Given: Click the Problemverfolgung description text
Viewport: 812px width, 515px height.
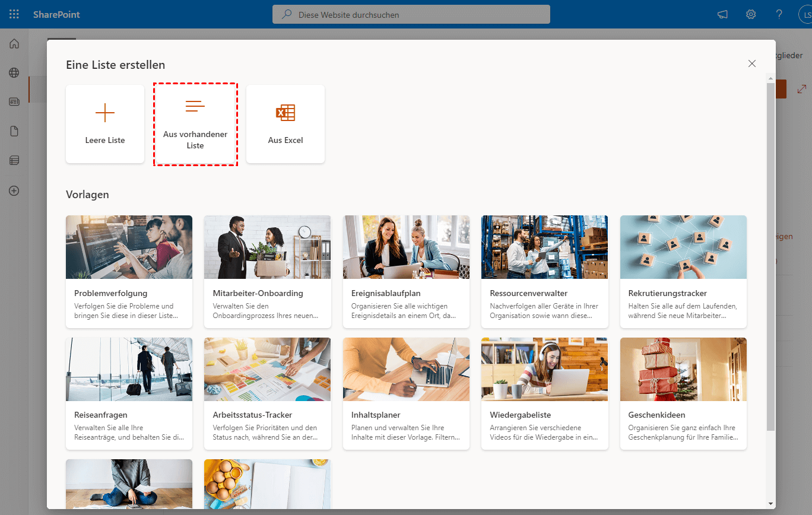Looking at the screenshot, I should (x=126, y=311).
